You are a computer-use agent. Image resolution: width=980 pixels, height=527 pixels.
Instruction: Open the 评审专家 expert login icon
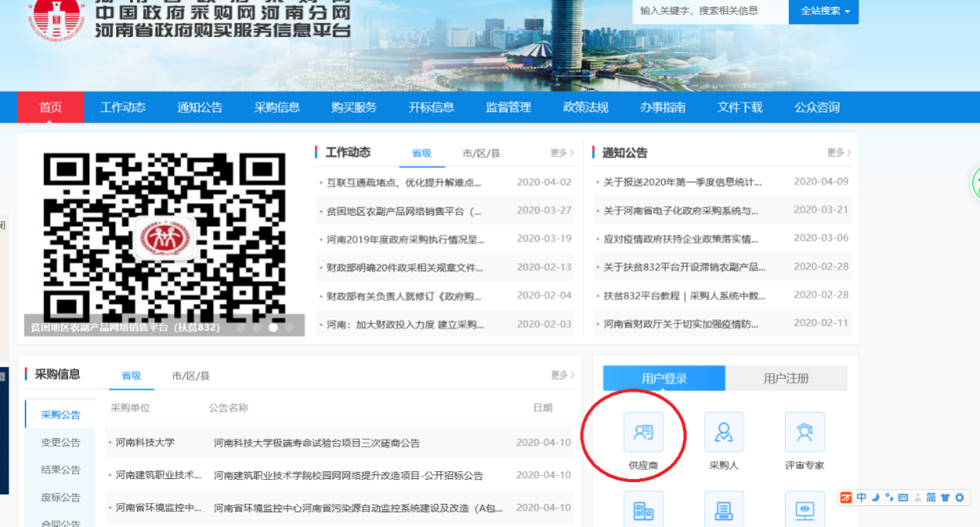(804, 432)
